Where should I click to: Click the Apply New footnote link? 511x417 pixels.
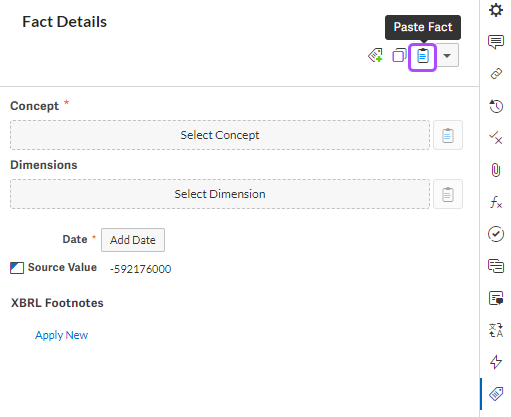pyautogui.click(x=61, y=335)
